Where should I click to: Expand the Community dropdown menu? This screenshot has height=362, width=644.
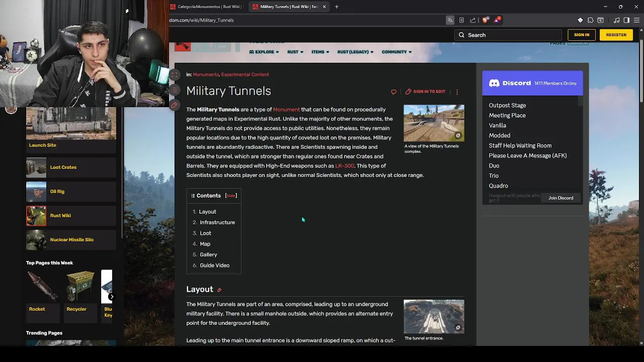click(x=396, y=52)
